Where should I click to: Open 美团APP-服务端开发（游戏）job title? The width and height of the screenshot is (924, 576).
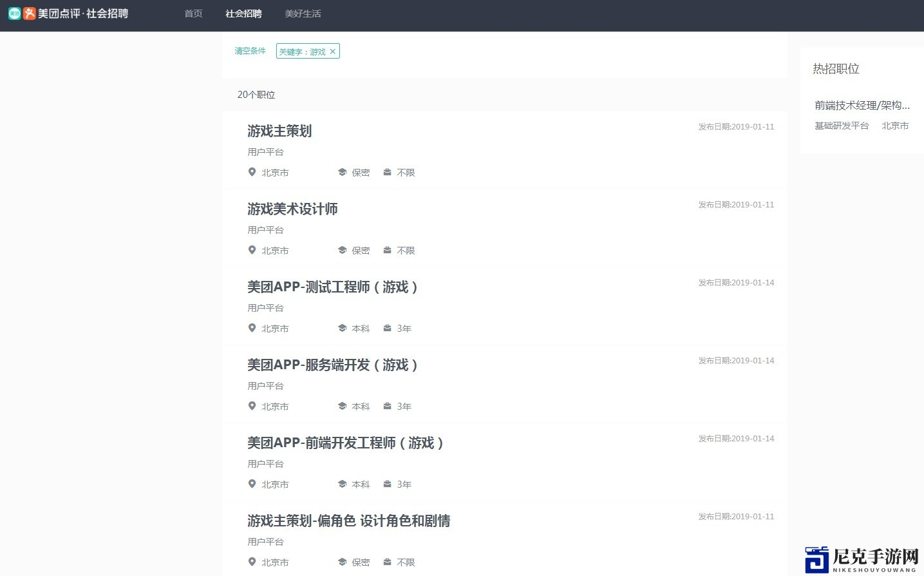point(332,365)
